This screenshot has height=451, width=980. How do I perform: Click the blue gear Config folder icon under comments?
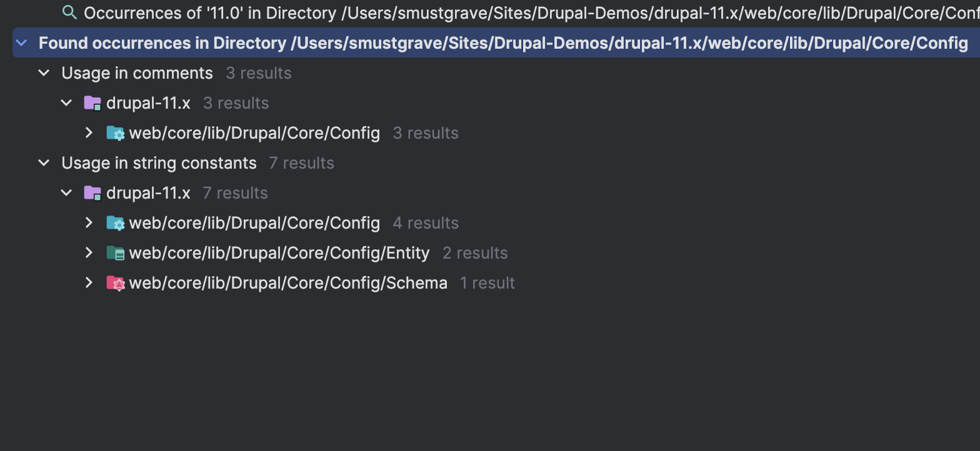[x=115, y=133]
